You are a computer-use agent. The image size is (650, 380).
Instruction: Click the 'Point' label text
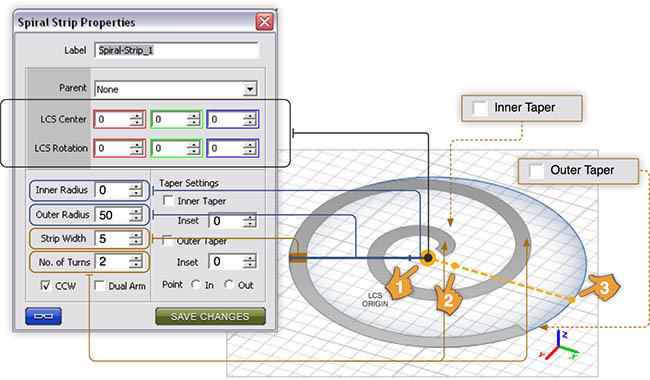click(x=172, y=285)
